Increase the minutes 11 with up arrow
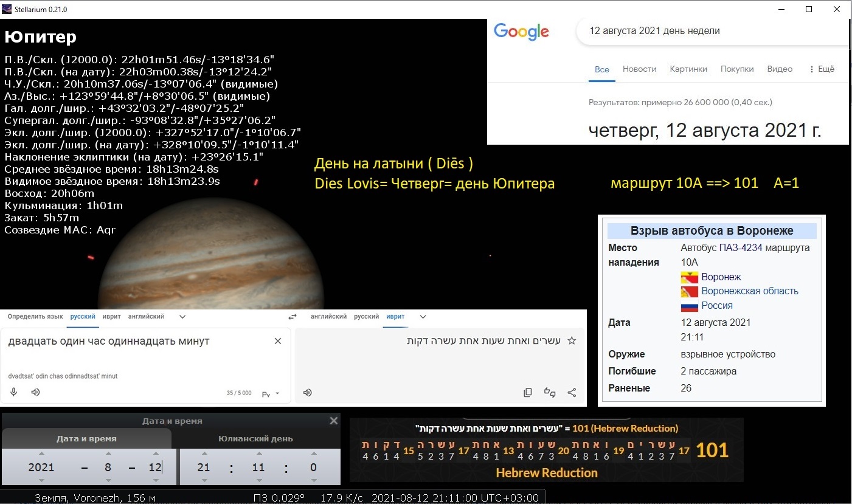Viewport: 852px width, 504px height. coord(259,453)
